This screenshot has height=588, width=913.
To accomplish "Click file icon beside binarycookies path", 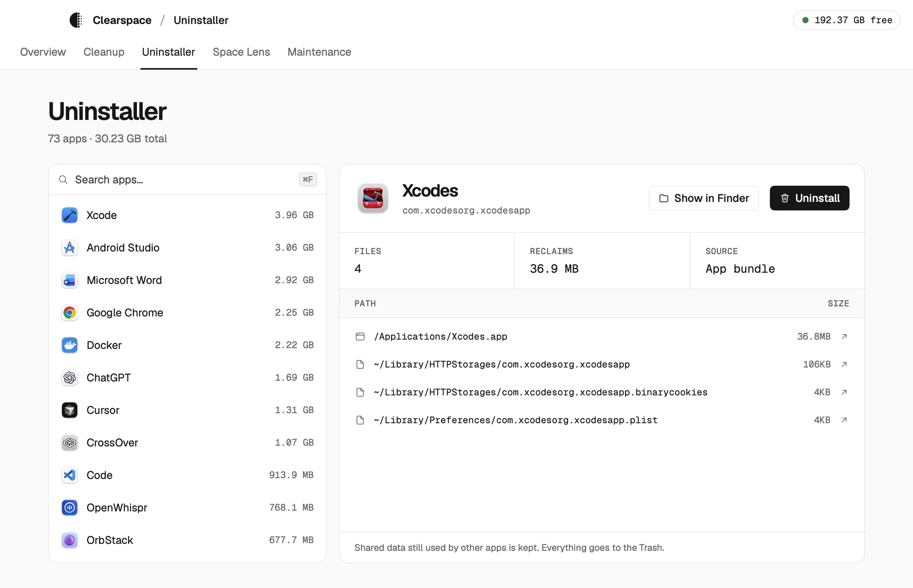I will point(360,392).
